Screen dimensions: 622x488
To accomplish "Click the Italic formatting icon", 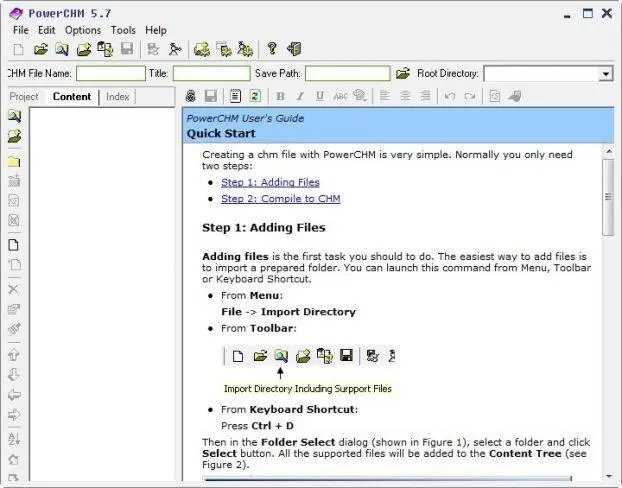I will (300, 96).
